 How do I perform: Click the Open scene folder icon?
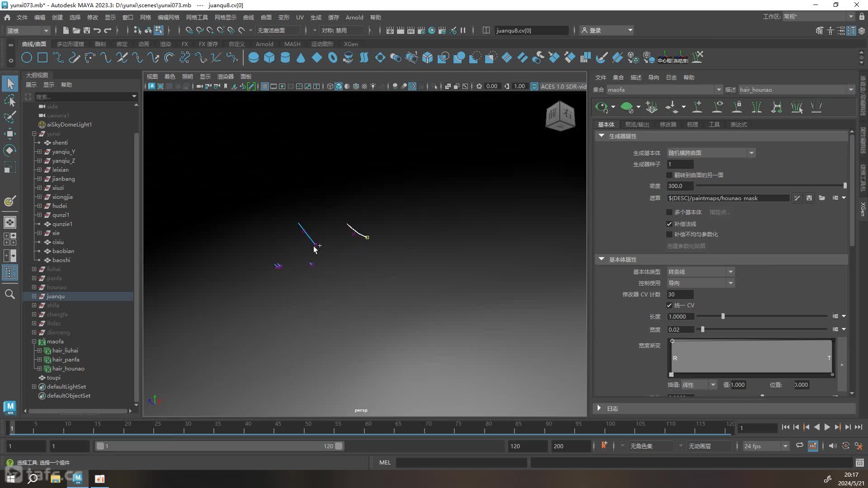(76, 30)
